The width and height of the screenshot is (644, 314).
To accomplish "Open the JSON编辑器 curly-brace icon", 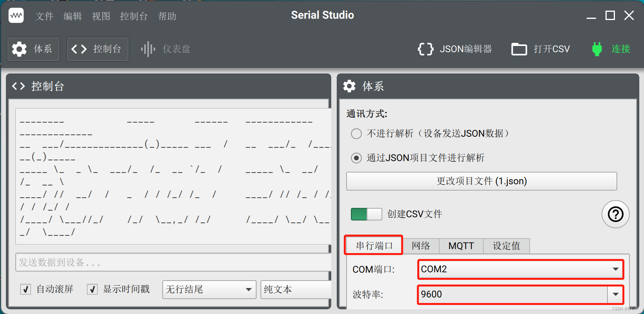I will pyautogui.click(x=426, y=49).
